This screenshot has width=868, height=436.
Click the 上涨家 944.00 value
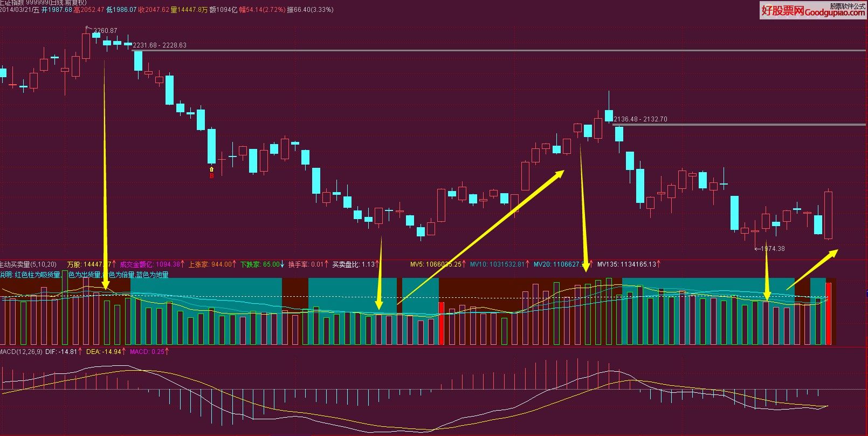[212, 264]
